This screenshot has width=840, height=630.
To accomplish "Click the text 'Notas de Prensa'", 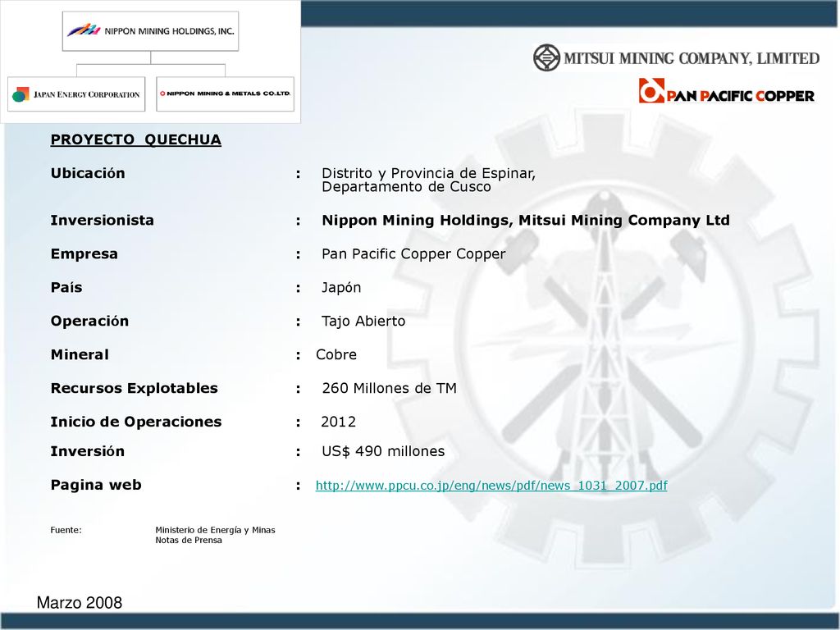I will 189,540.
